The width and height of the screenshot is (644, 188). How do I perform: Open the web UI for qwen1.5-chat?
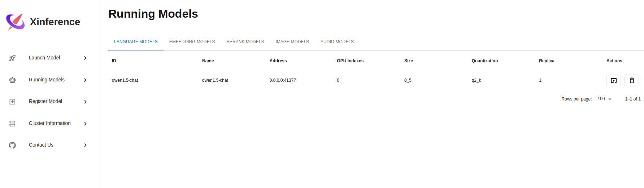pos(614,80)
